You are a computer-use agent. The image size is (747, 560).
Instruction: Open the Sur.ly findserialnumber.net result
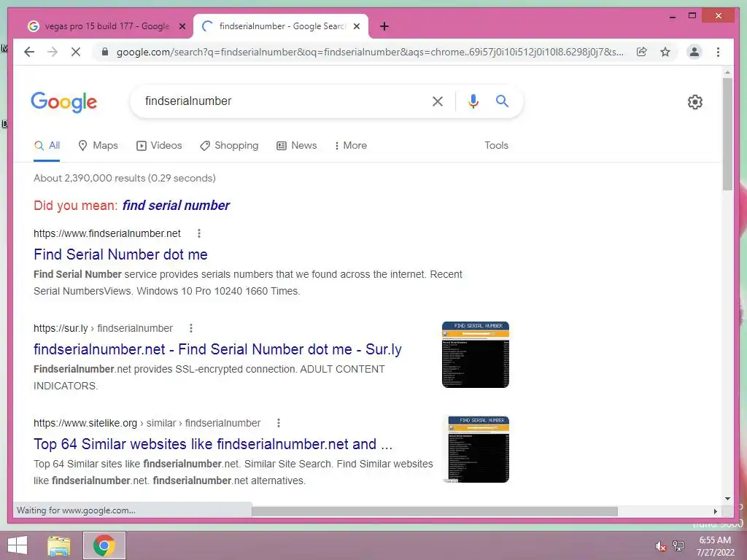[217, 349]
